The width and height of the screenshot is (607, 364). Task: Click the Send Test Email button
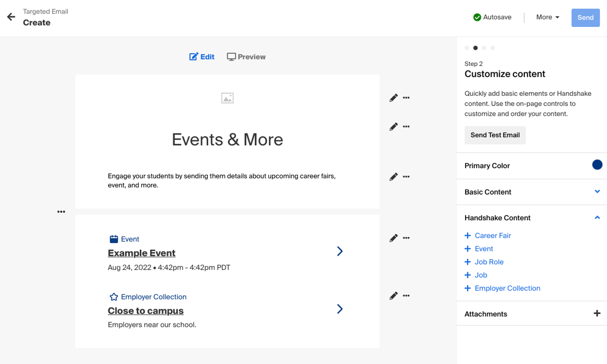point(495,135)
